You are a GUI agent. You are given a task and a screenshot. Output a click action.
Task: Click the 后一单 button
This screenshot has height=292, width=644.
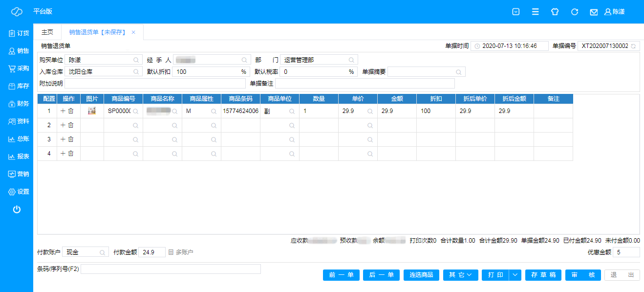tap(381, 275)
